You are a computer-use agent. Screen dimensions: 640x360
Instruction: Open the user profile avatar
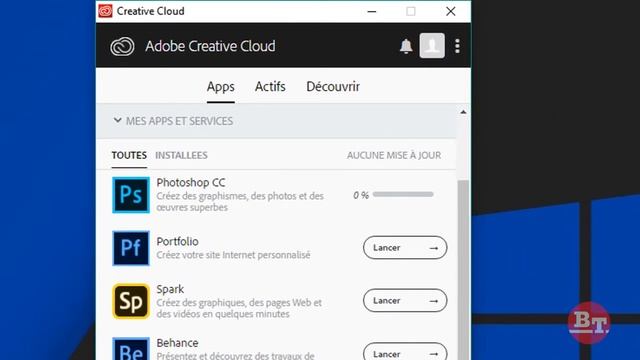[432, 45]
